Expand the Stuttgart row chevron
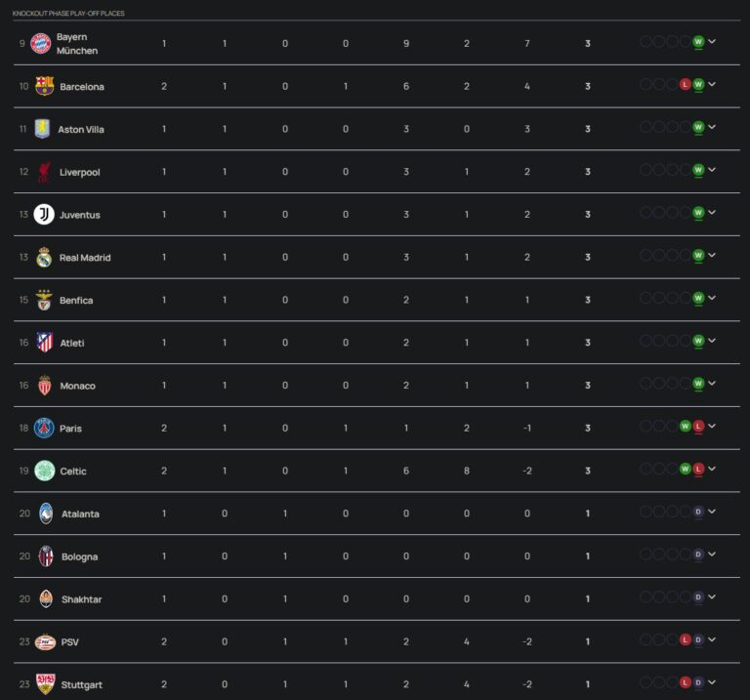 click(712, 682)
